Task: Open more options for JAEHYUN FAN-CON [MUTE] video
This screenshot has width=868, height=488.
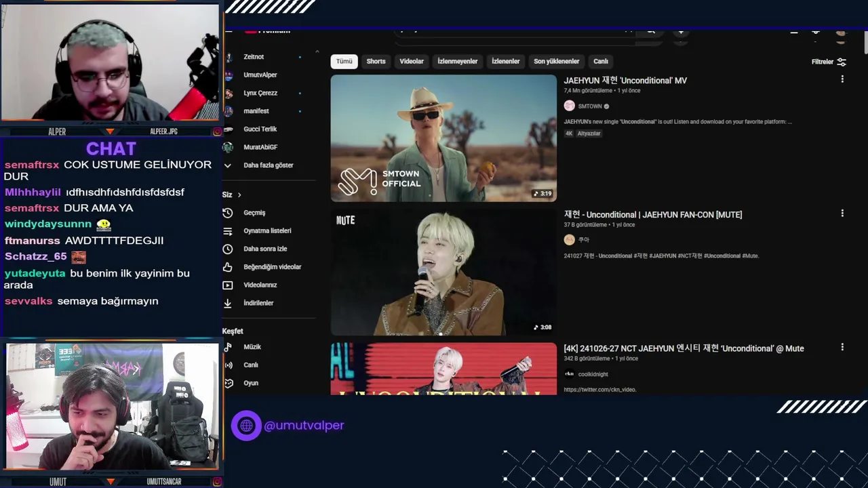Action: click(842, 213)
